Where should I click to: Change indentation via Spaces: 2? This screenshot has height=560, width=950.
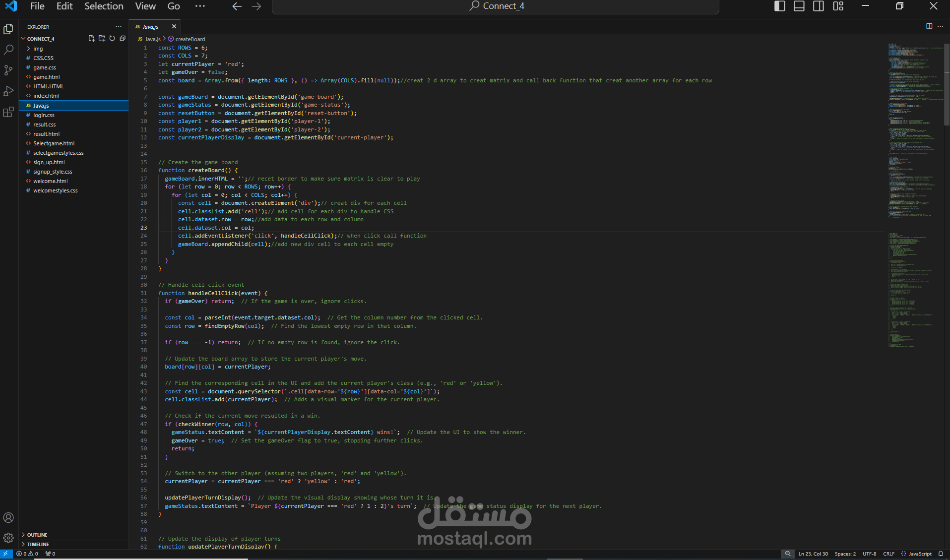845,554
